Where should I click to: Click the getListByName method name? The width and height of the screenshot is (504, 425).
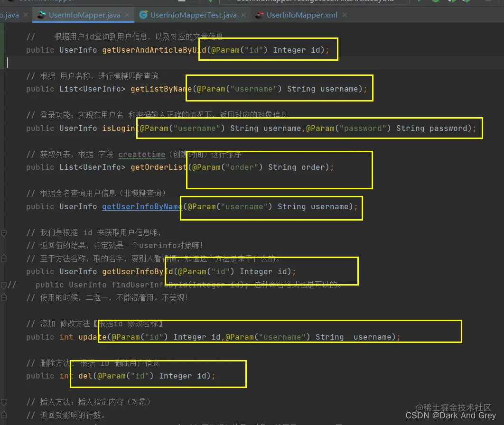coord(161,89)
